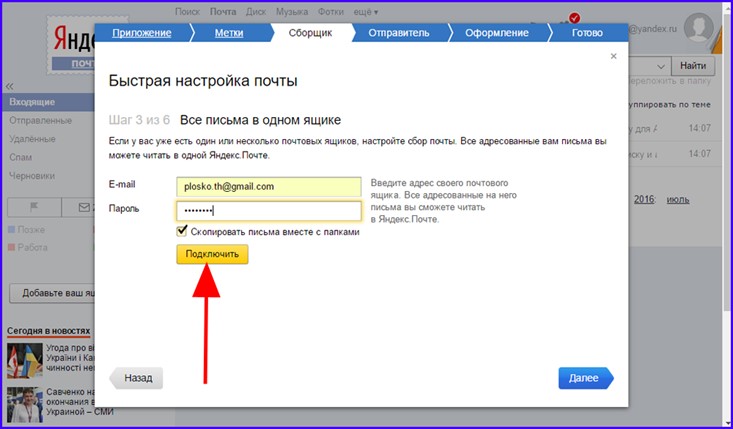Click the flag icon button in sidebar
The width and height of the screenshot is (733, 429).
(28, 207)
